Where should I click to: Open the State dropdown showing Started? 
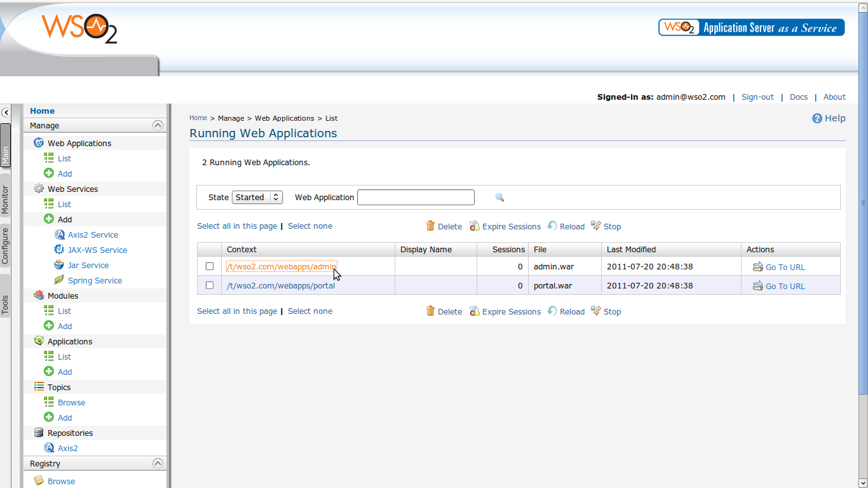click(x=257, y=198)
